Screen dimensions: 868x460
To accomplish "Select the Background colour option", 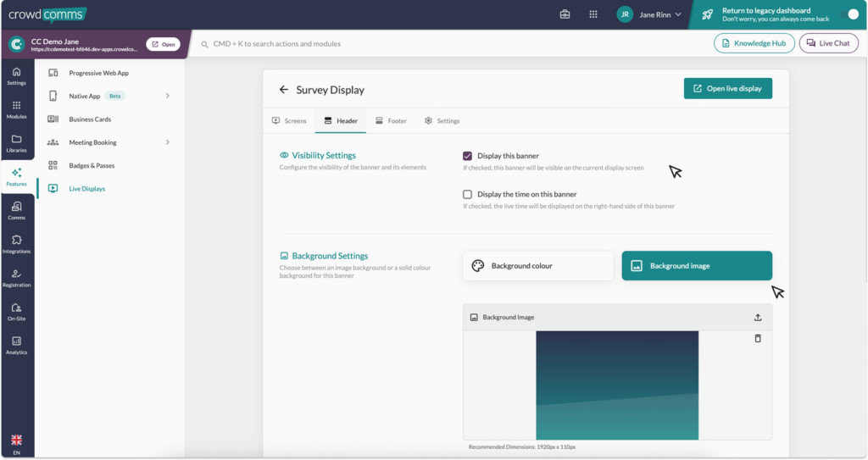I will [x=538, y=266].
